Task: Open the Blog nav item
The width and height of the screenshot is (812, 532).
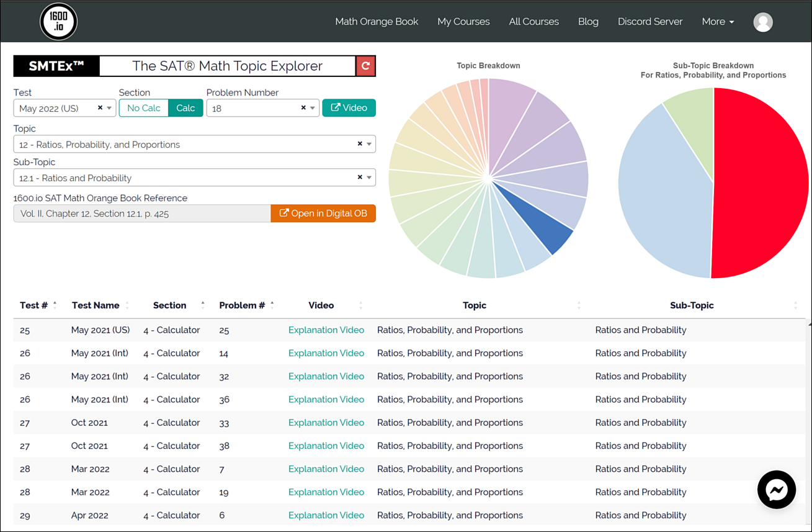Action: tap(588, 22)
